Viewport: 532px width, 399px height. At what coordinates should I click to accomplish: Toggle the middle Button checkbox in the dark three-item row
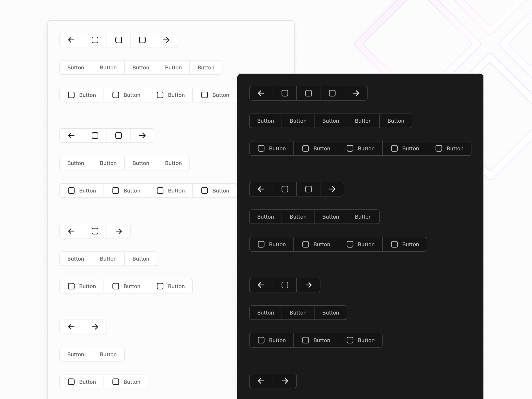[306, 340]
